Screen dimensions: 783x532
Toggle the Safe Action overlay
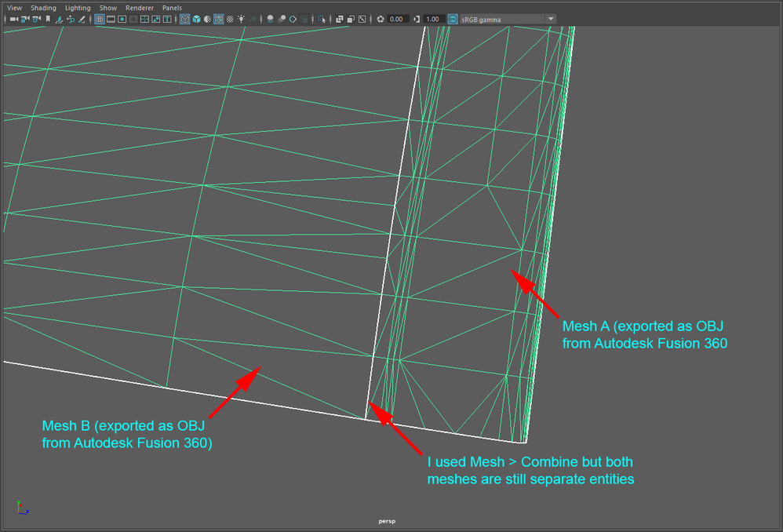(x=156, y=19)
